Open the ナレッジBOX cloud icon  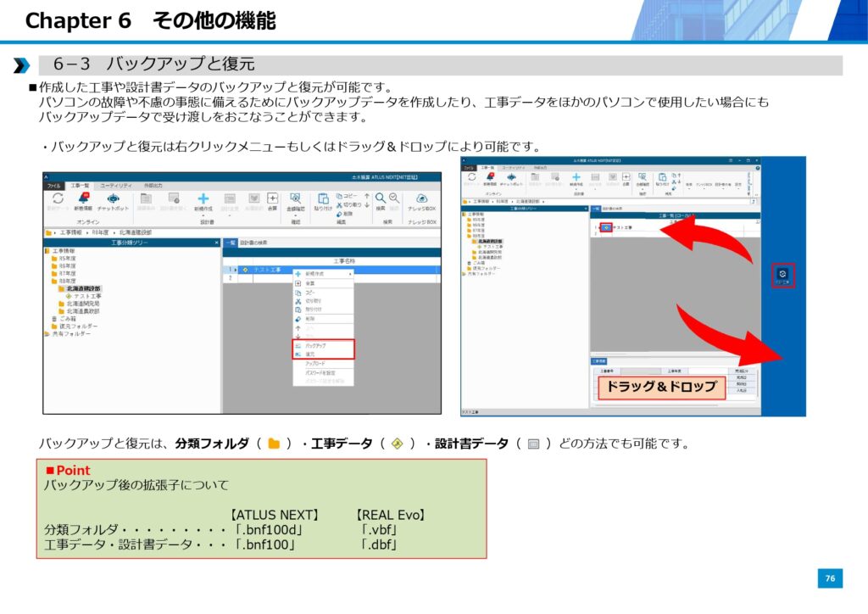coord(421,198)
